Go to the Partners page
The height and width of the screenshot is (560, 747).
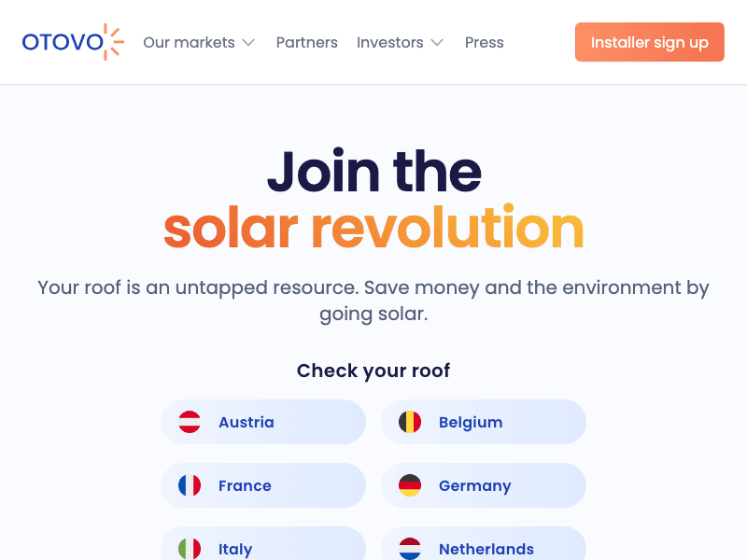pyautogui.click(x=307, y=42)
